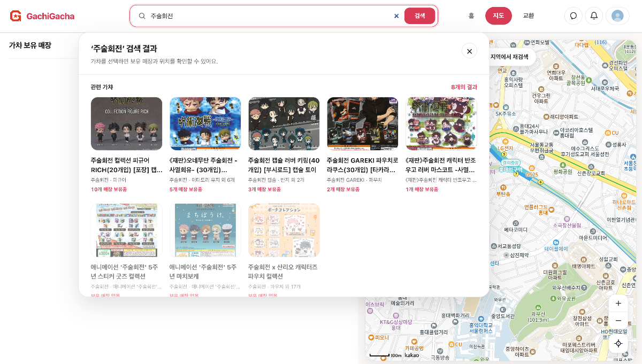The image size is (642, 364).
Task: Open the user profile avatar
Action: click(x=617, y=16)
